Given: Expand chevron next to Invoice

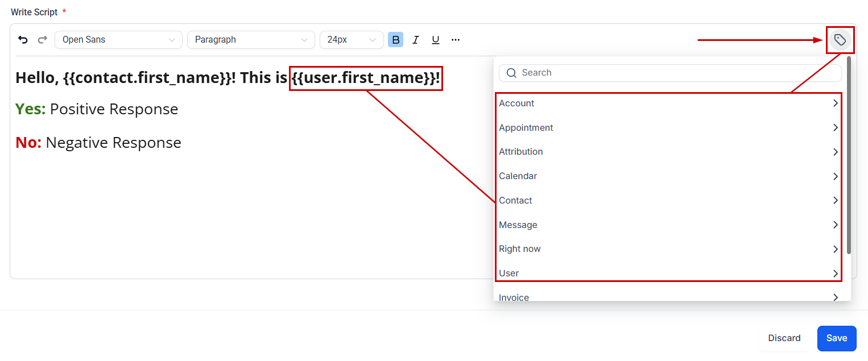Looking at the screenshot, I should click(836, 297).
